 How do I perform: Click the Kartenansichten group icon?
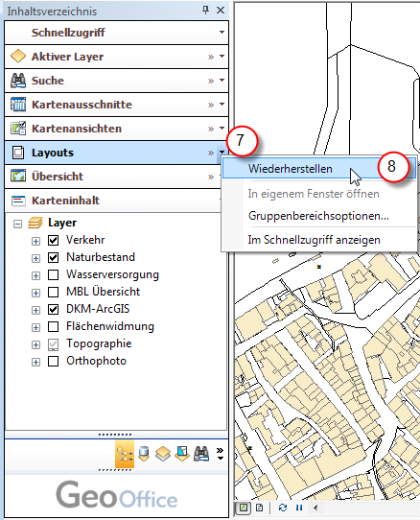18,128
